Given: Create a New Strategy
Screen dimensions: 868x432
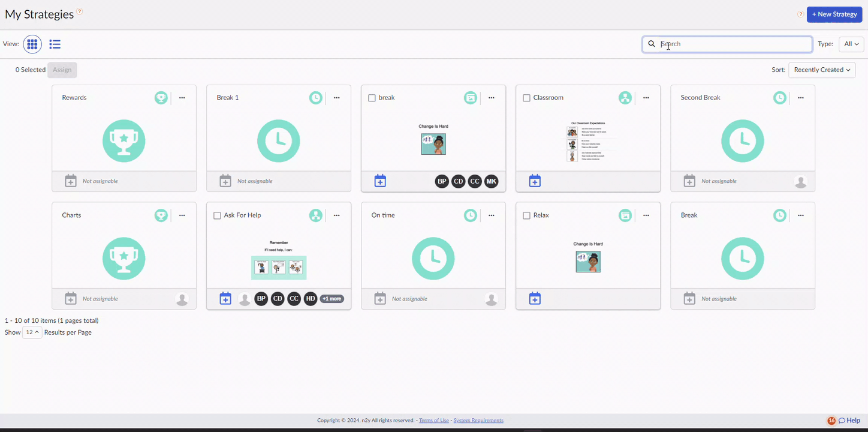Looking at the screenshot, I should (x=834, y=14).
